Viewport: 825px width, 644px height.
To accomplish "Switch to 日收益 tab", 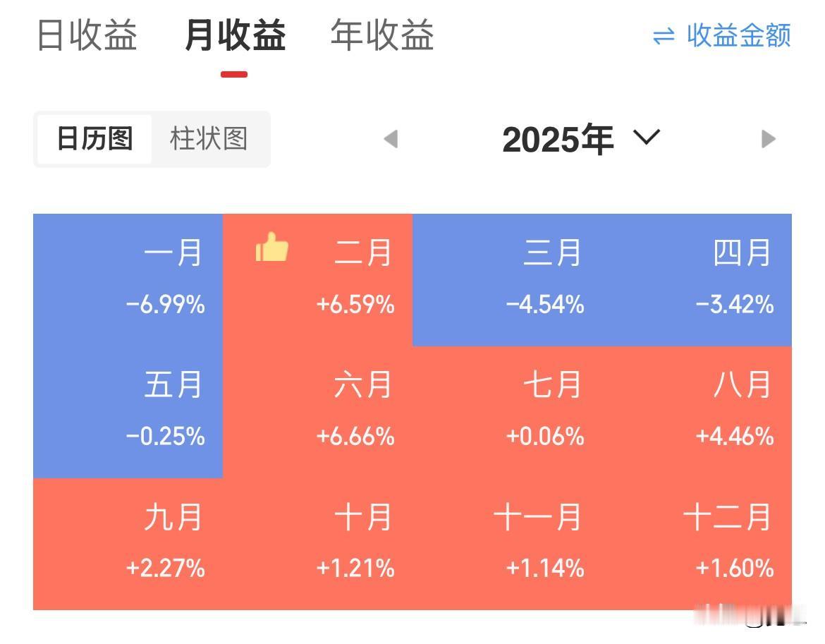I will click(x=87, y=35).
